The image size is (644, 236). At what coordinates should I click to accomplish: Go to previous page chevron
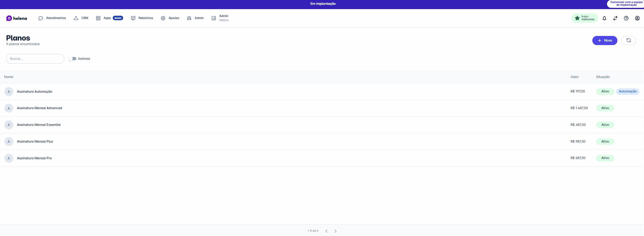(x=326, y=231)
